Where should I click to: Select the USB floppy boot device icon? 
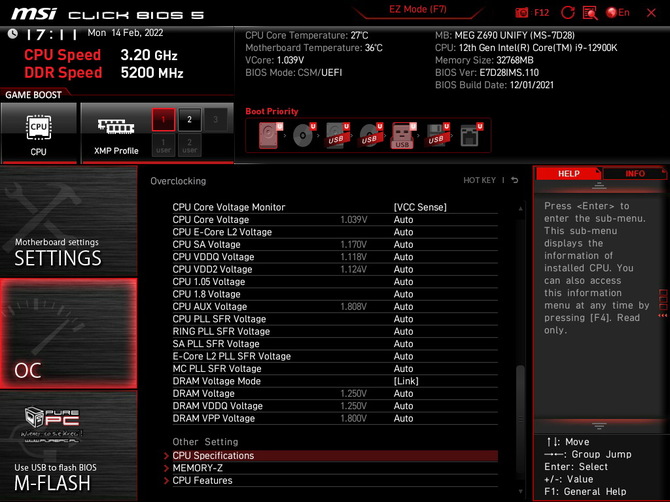click(436, 135)
